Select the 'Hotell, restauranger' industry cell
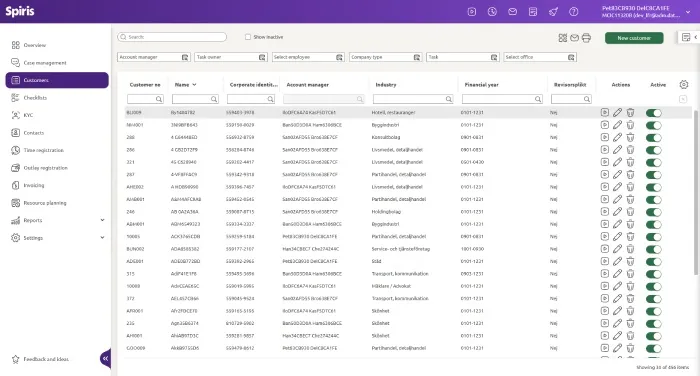The image size is (700, 376). coord(393,113)
